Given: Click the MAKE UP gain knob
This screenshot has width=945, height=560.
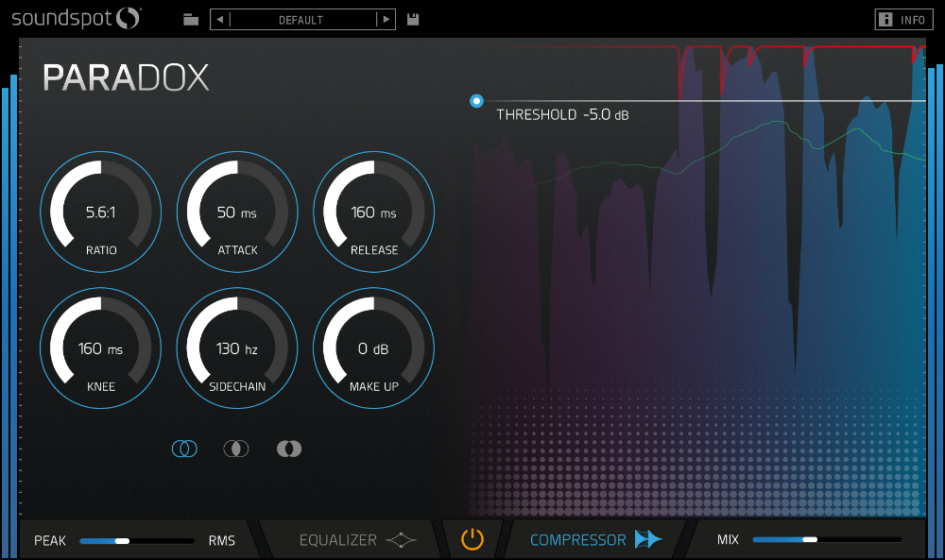Looking at the screenshot, I should tap(373, 348).
